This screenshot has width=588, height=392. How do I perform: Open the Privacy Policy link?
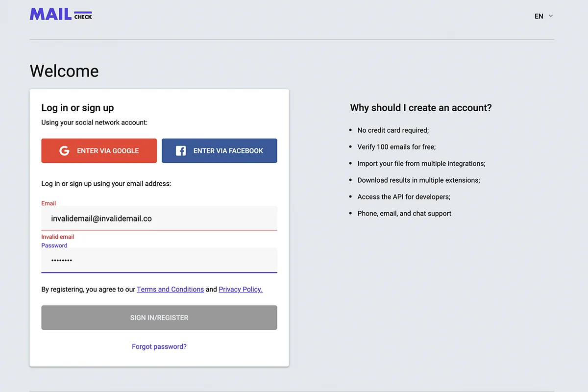pyautogui.click(x=241, y=290)
